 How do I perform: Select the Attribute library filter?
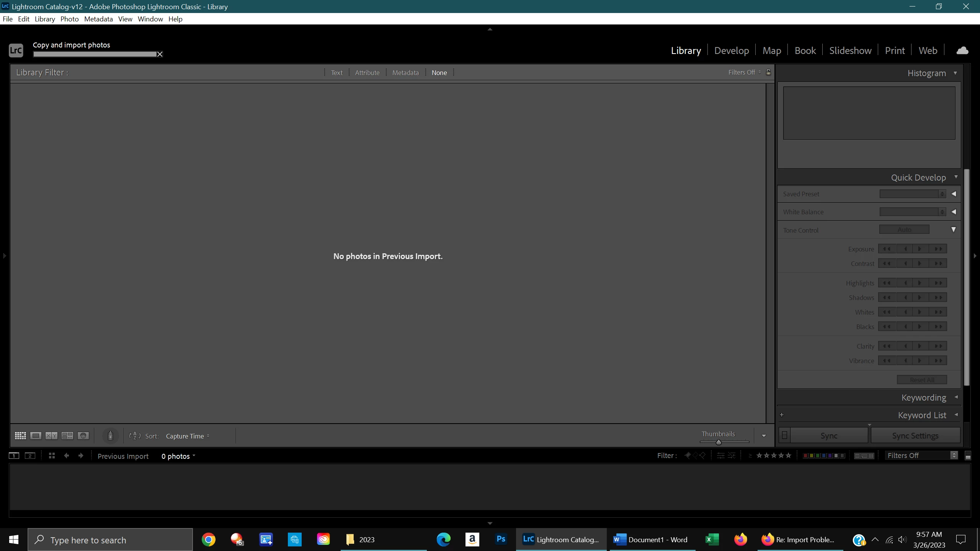tap(367, 73)
